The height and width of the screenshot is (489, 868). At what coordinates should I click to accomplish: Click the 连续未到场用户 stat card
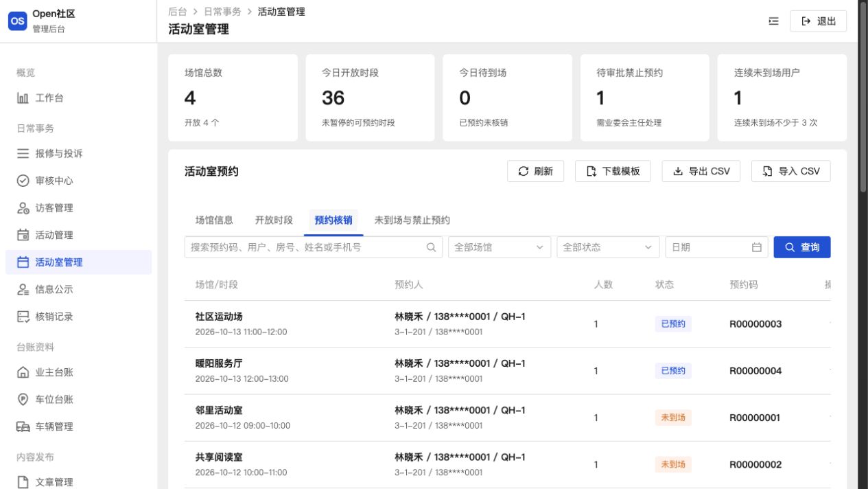782,98
